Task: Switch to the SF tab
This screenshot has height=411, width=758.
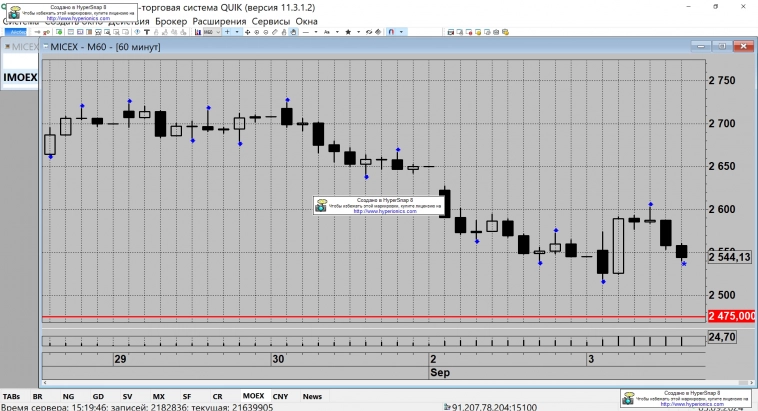Action: (x=187, y=396)
